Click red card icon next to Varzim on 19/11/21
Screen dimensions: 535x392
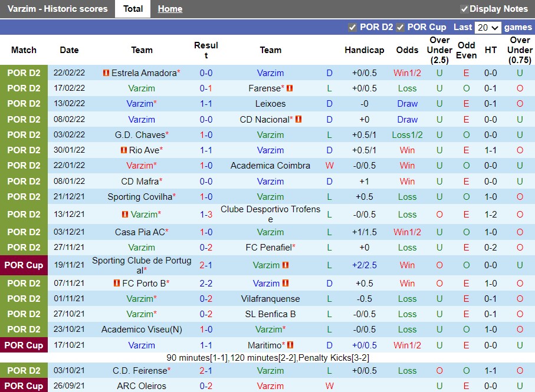(x=285, y=265)
